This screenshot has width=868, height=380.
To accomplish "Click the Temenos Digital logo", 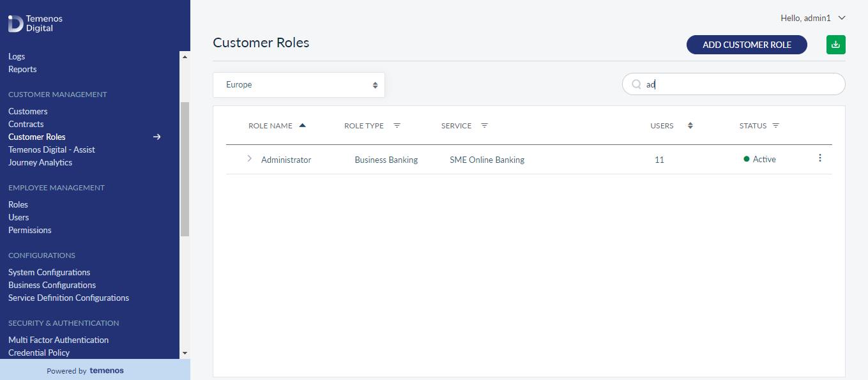I will [35, 24].
